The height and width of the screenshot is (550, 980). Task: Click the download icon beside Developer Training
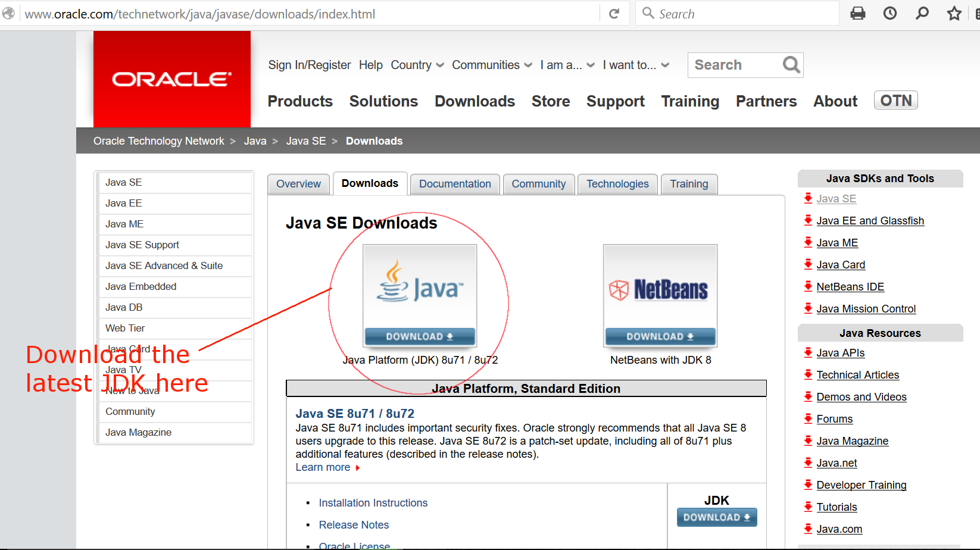(808, 485)
